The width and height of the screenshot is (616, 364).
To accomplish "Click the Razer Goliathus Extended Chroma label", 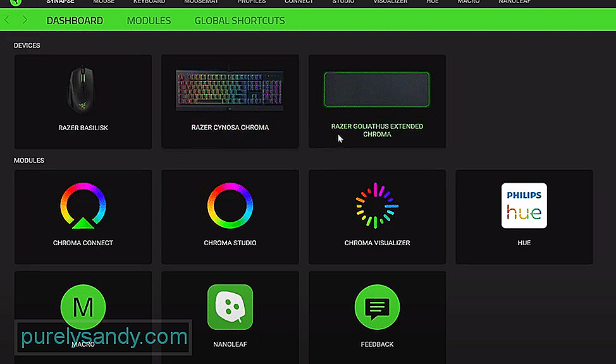I will (x=377, y=130).
